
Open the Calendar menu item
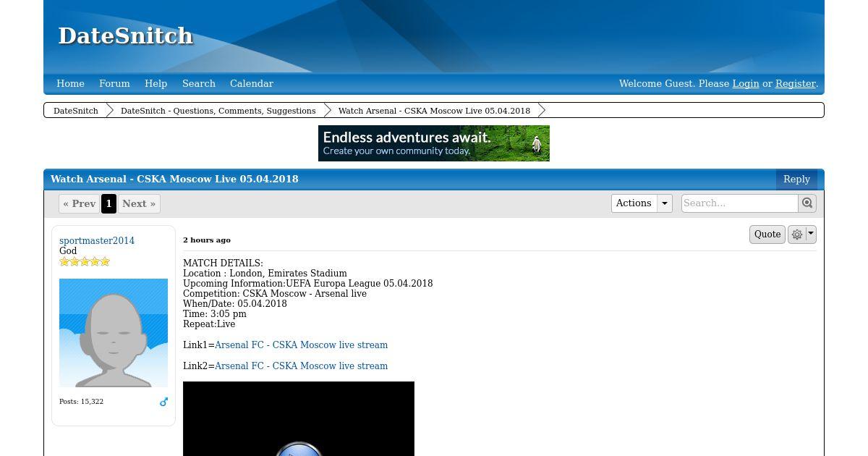click(252, 84)
